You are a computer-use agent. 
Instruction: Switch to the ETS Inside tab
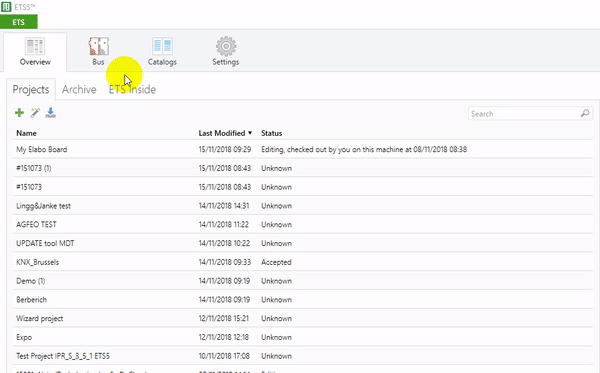click(132, 90)
